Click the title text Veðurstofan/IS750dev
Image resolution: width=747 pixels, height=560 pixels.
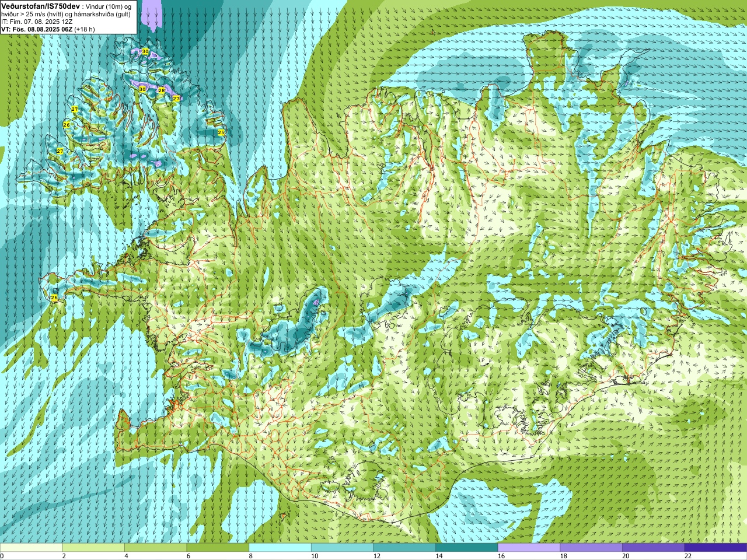pyautogui.click(x=40, y=5)
